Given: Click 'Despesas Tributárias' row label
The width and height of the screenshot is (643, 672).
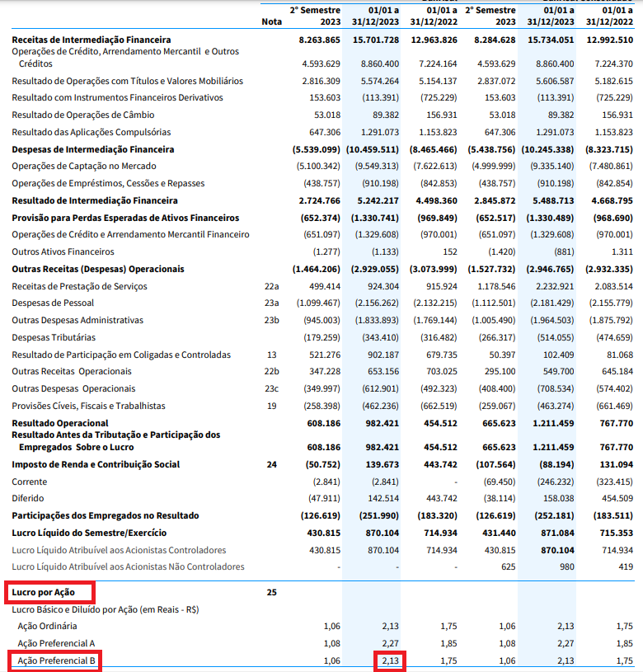Looking at the screenshot, I should [x=54, y=338].
